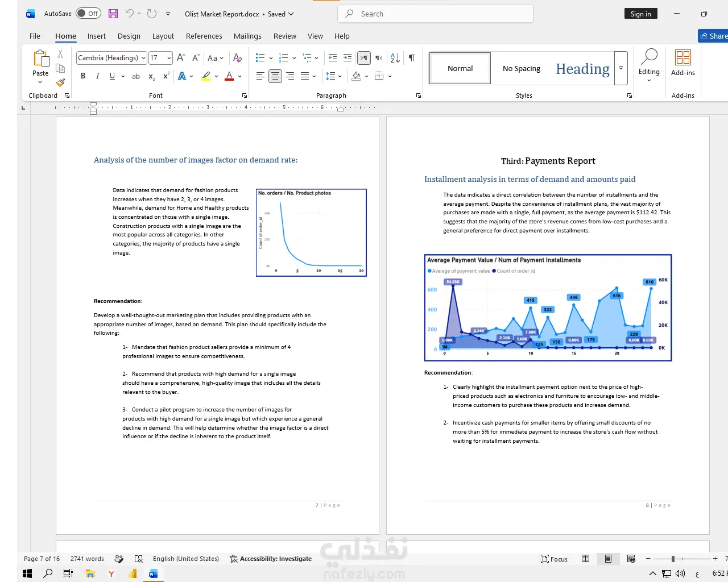728x582 pixels.
Task: Switch to Read Mode view icon
Action: (585, 559)
